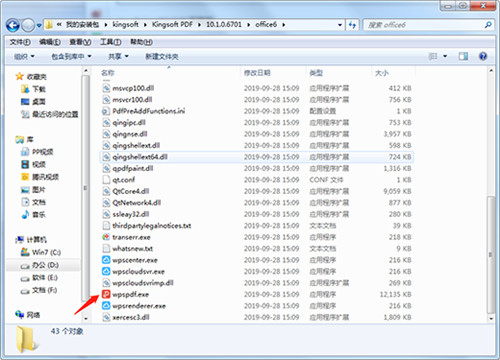Open the 编辑(E) Edit menu
Viewport: 500px width, 360px height.
point(50,42)
